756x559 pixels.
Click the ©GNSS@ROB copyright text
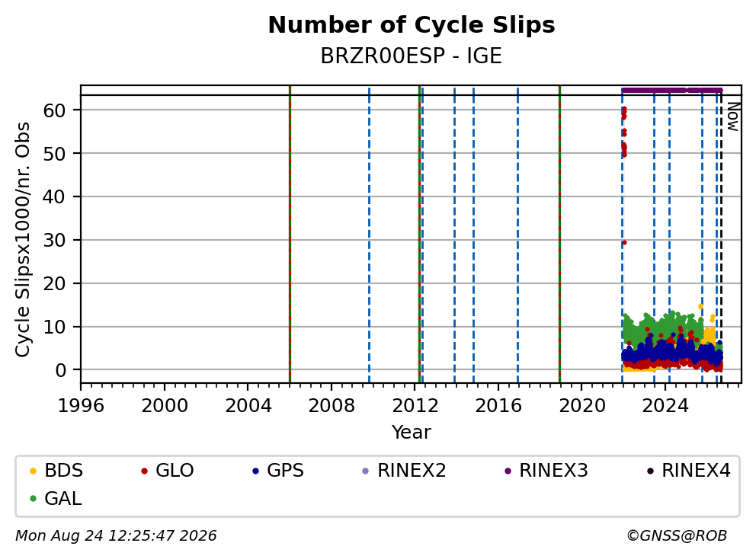(677, 536)
